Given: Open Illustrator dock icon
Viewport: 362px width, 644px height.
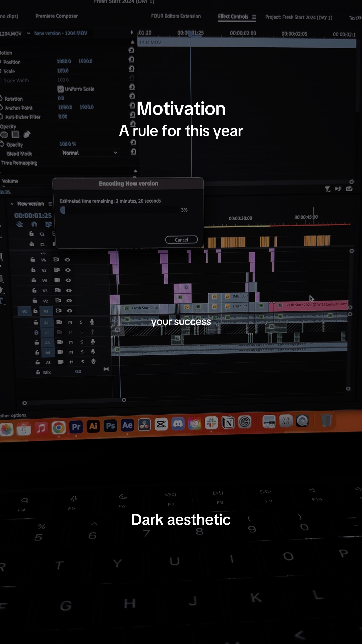Looking at the screenshot, I should click(x=93, y=426).
